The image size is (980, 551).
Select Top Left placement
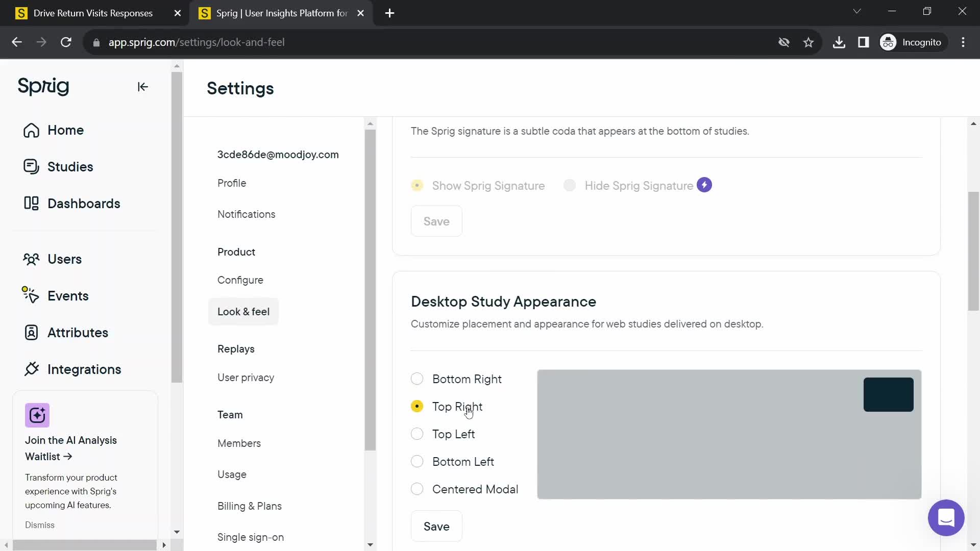coord(417,434)
